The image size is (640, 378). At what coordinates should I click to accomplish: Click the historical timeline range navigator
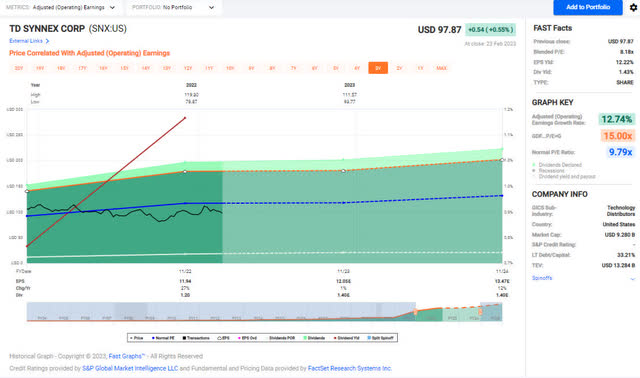(x=264, y=312)
